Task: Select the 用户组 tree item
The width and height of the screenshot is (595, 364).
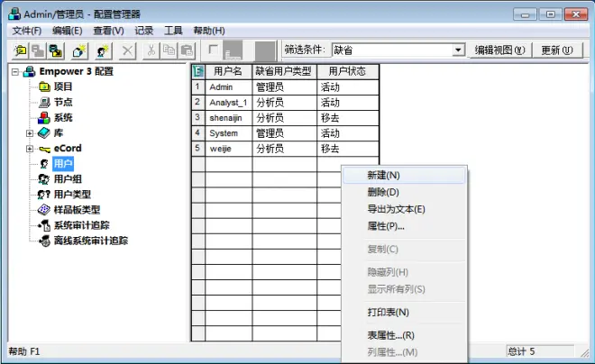Action: point(68,179)
